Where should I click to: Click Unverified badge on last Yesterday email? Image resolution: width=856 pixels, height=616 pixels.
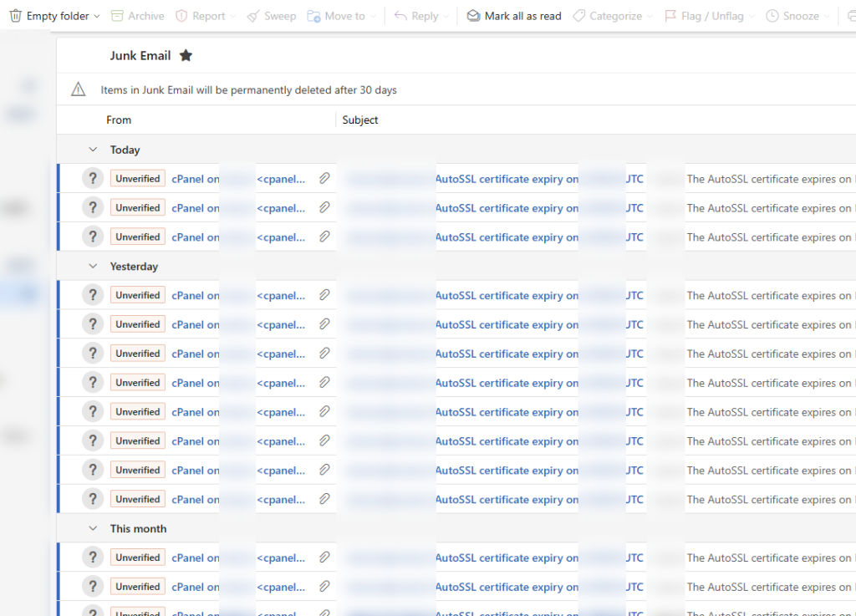point(138,499)
